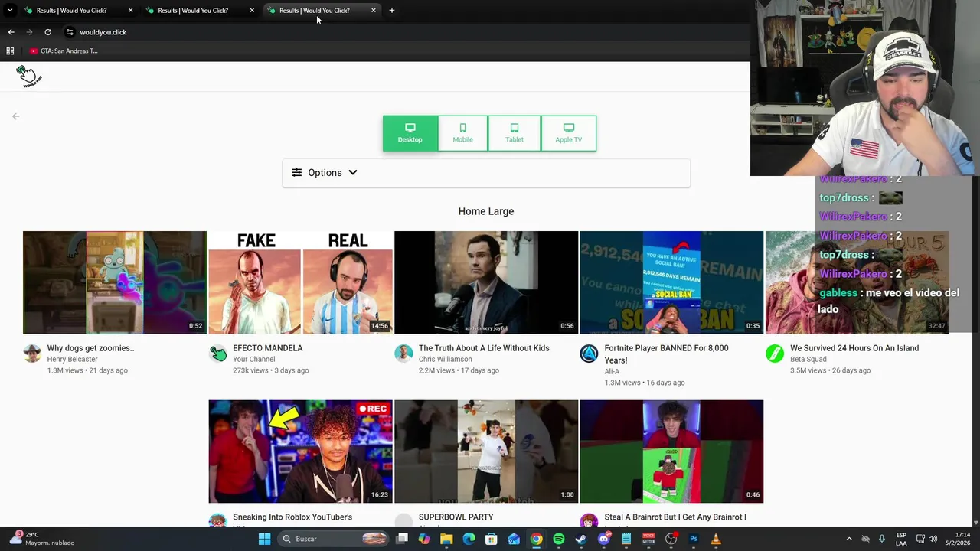
Task: Open Steal A Brainrot video thumbnail
Action: click(x=671, y=452)
